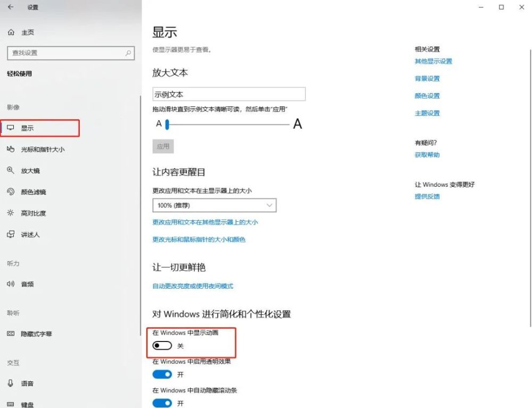
Task: Click the 光标和指针大小 pointer icon
Action: [11, 149]
